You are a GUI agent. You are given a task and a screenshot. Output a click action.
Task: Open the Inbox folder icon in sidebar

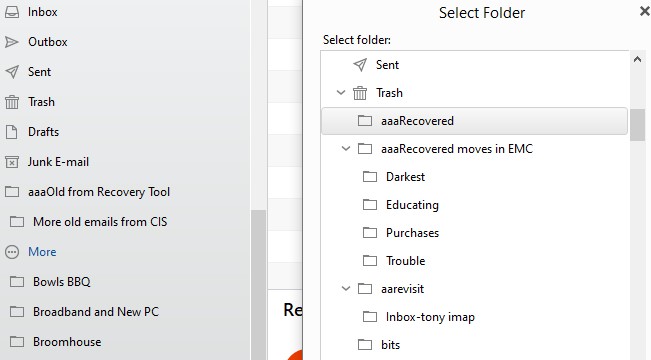[12, 12]
